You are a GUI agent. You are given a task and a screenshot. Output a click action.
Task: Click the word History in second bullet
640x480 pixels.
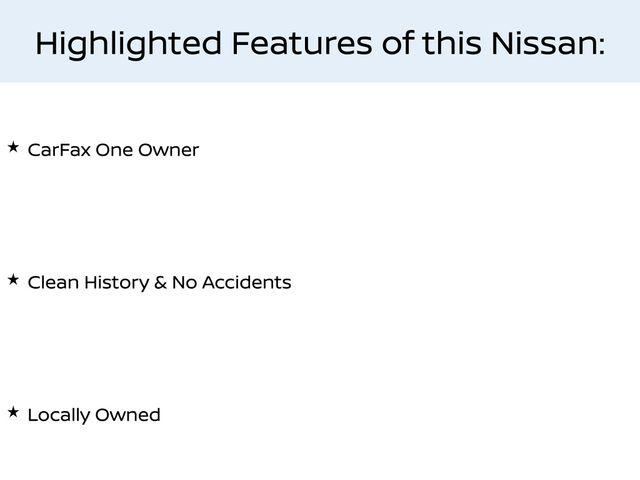coord(117,283)
